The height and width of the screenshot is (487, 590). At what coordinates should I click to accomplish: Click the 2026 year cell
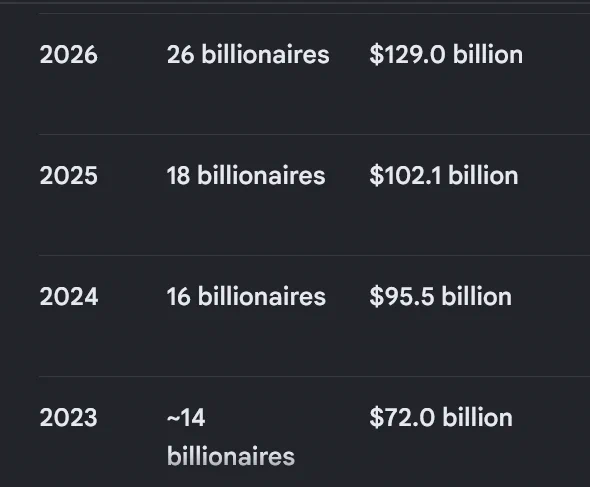[68, 55]
